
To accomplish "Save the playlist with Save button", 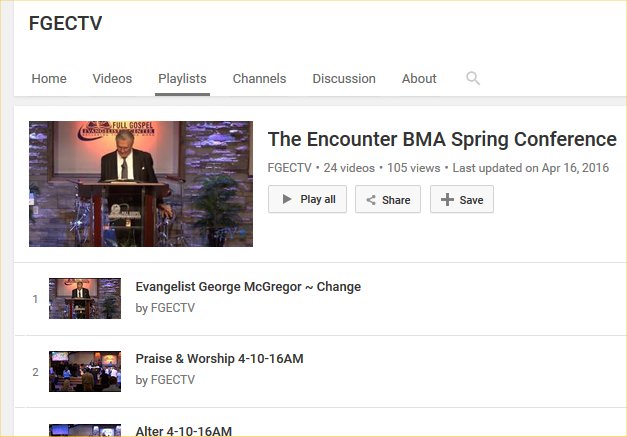I will (x=462, y=199).
